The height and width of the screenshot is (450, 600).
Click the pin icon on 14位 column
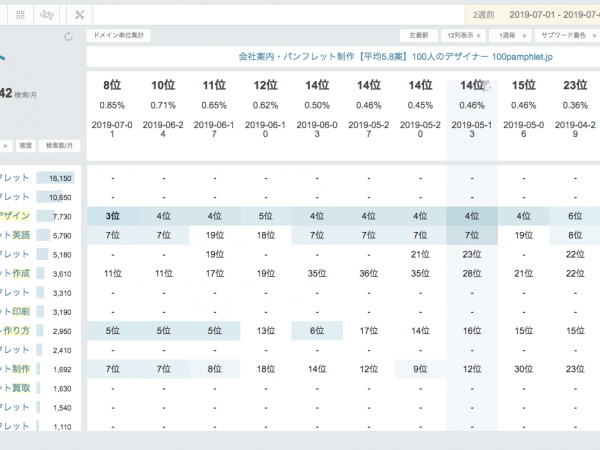(x=487, y=86)
